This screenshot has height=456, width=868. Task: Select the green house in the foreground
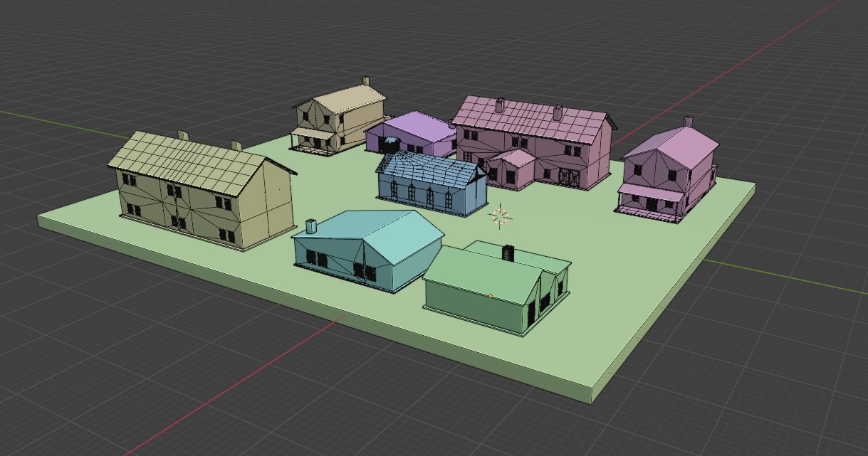click(x=496, y=288)
